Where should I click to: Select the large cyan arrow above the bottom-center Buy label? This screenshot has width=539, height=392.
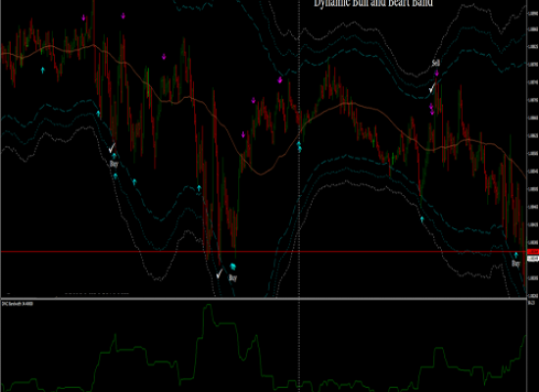coord(233,267)
